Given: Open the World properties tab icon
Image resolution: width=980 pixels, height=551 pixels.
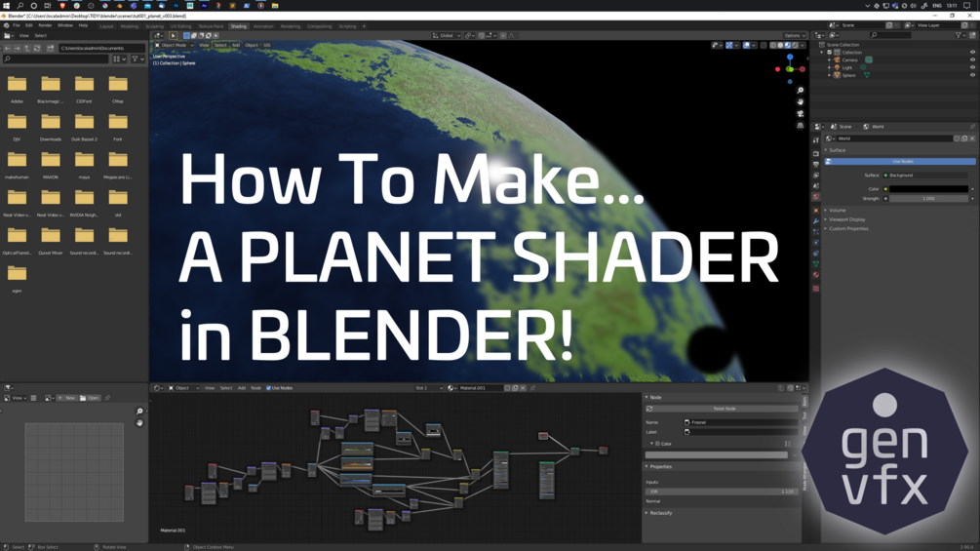Looking at the screenshot, I should 815,197.
